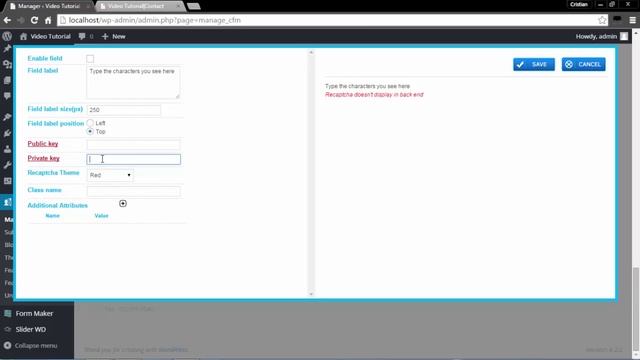Click the Public key input field
Image resolution: width=640 pixels, height=360 pixels.
133,144
